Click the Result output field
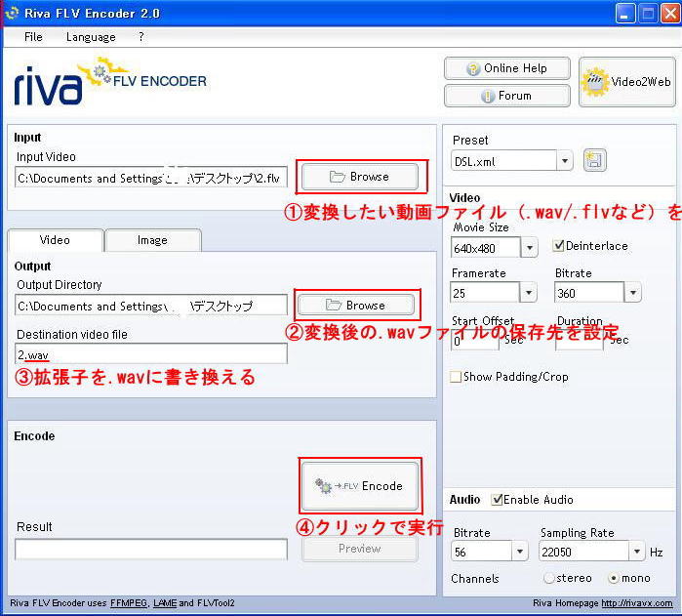This screenshot has width=682, height=616. point(151,550)
